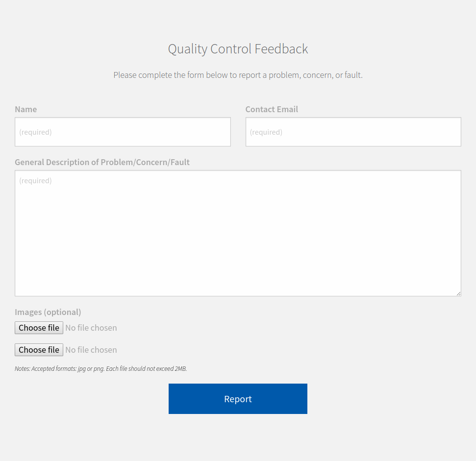Click the Quality Control Feedback heading
The image size is (476, 461).
[x=238, y=49]
